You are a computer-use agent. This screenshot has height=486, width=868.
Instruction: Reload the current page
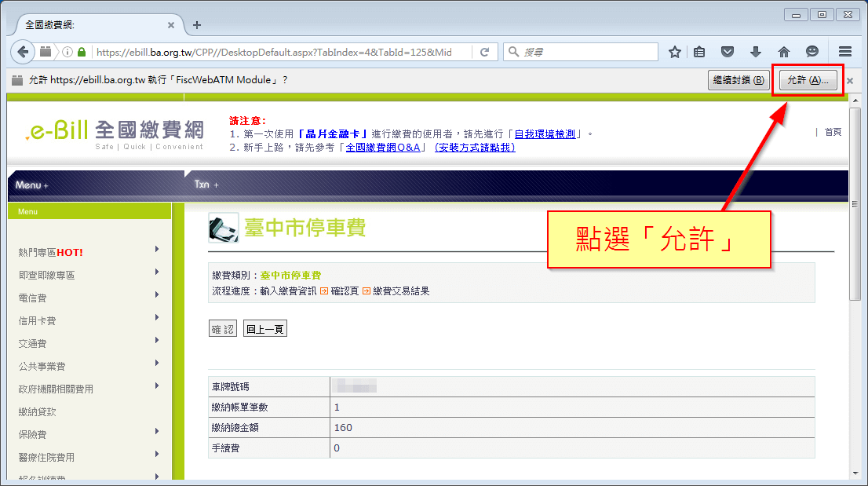click(x=483, y=52)
